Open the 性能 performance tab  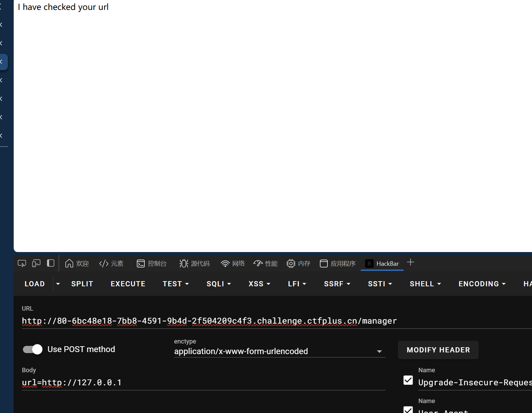tap(265, 263)
